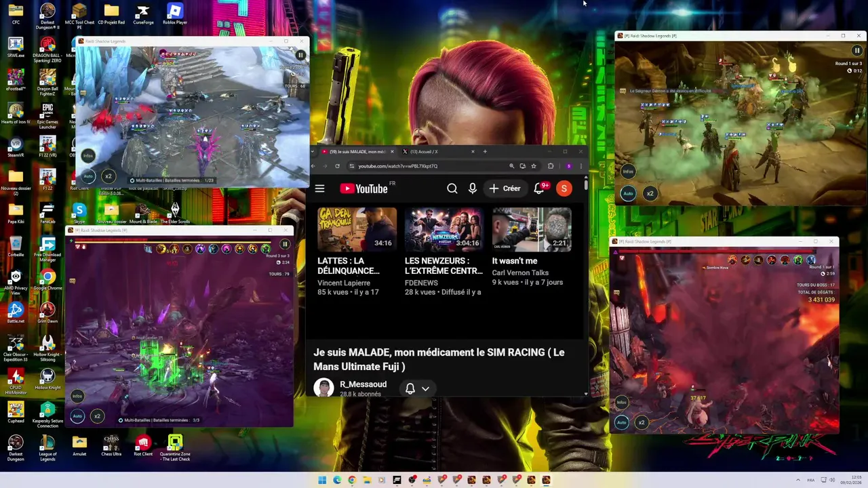Select the Roblox Player desktop shortcut
Screen dimensions: 868x488
[x=175, y=14]
